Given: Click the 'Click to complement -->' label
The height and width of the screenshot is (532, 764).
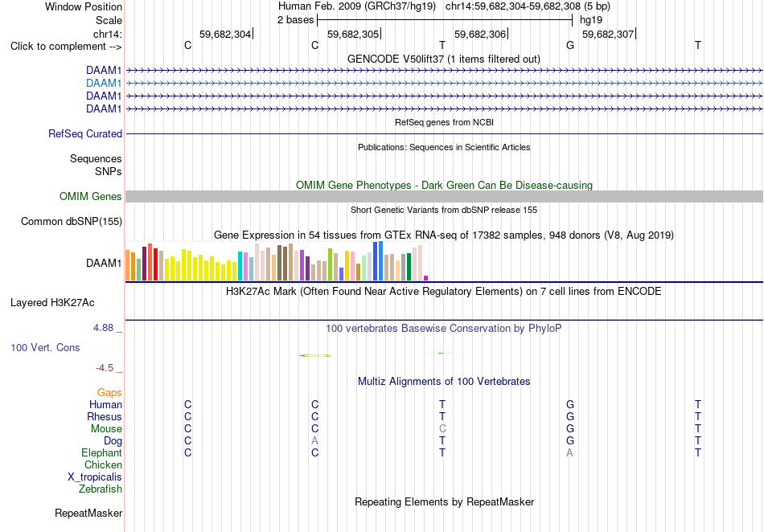Looking at the screenshot, I should (x=66, y=47).
